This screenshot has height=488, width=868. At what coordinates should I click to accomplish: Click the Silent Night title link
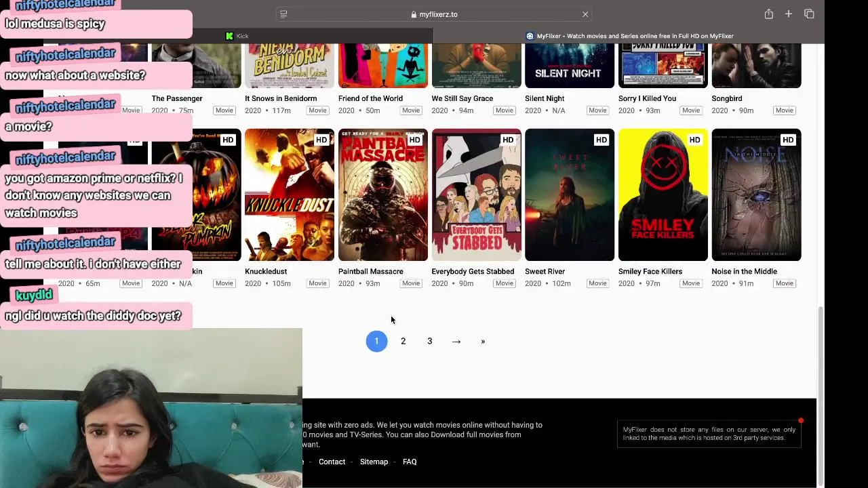(x=545, y=98)
